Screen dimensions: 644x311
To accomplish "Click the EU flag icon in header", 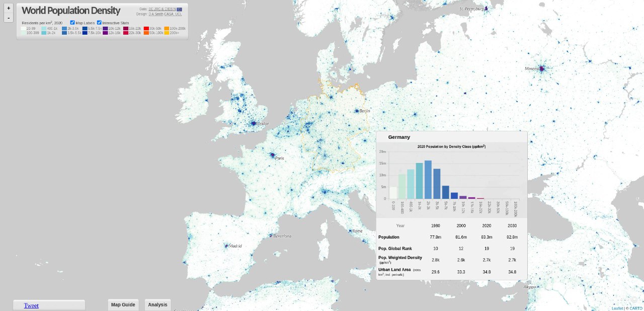I will point(180,9).
